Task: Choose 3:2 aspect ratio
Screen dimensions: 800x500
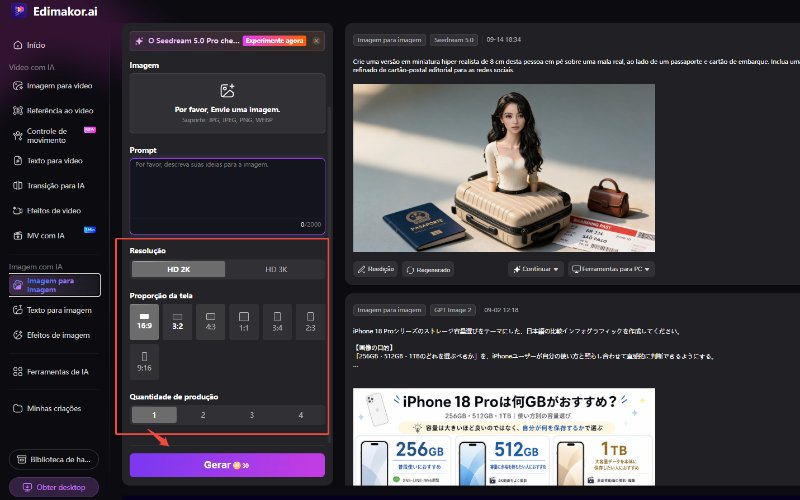Action: coord(178,322)
